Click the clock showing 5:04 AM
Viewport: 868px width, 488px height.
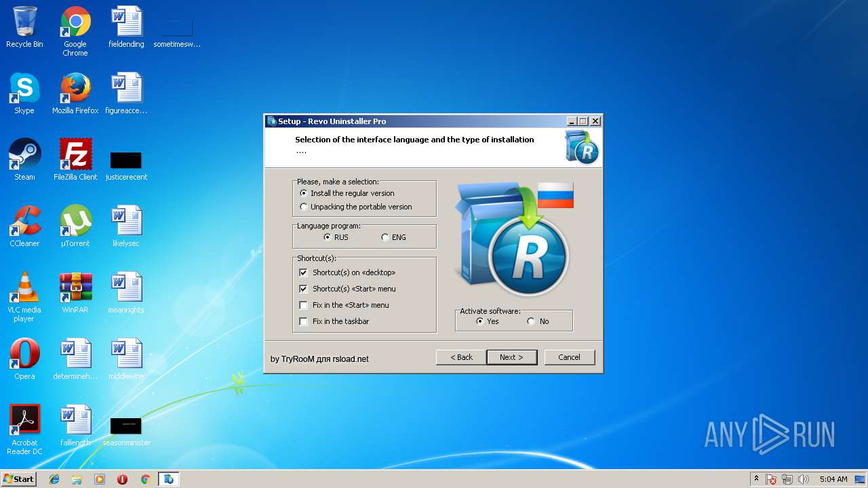tap(833, 479)
